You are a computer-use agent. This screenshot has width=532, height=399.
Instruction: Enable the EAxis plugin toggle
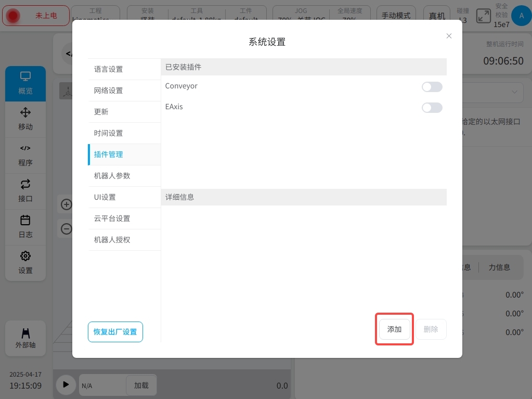point(432,108)
